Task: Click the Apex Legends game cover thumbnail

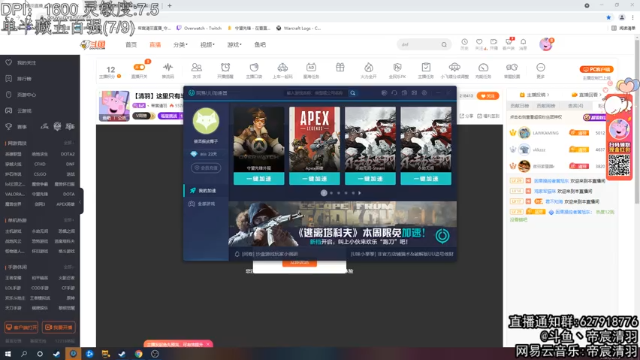Action: 314,139
